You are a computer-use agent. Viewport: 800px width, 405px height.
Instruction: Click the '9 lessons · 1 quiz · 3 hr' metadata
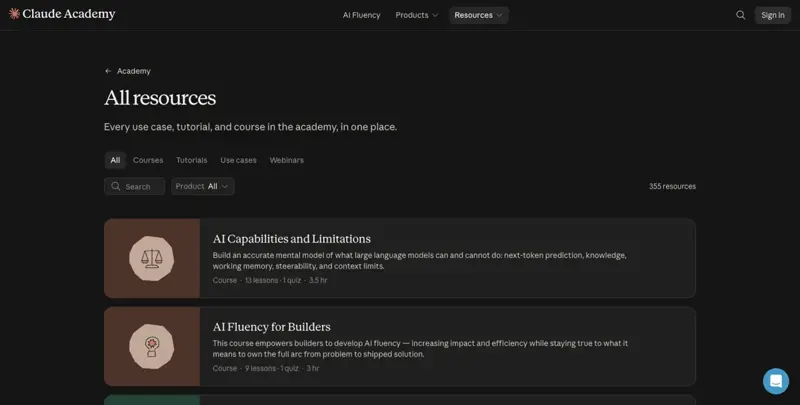pos(282,368)
